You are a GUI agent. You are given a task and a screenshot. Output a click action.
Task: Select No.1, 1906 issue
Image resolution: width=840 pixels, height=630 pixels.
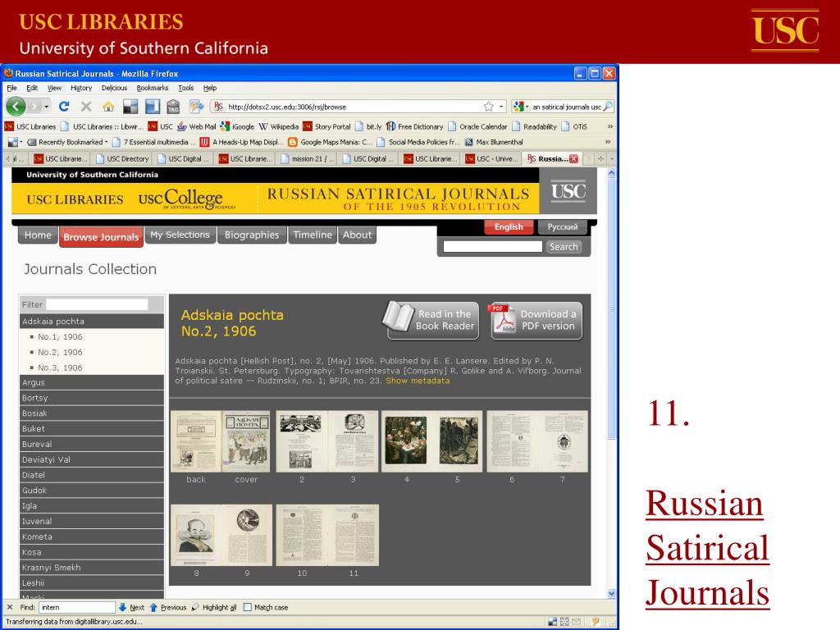pos(60,337)
